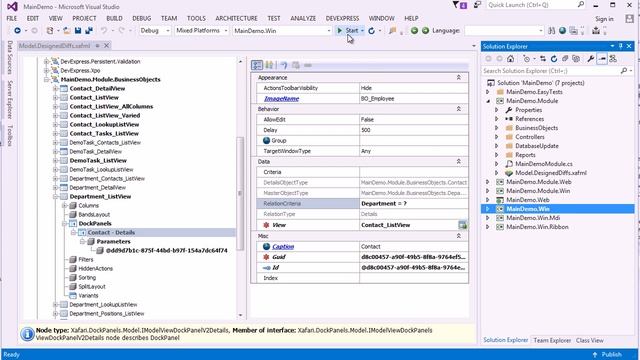The image size is (640, 360).
Task: Click the Open File toolbar icon
Action: (x=67, y=31)
